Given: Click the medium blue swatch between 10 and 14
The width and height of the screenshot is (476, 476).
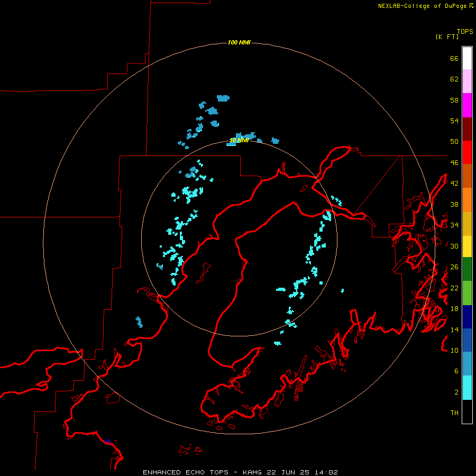Looking at the screenshot, I should tap(467, 340).
